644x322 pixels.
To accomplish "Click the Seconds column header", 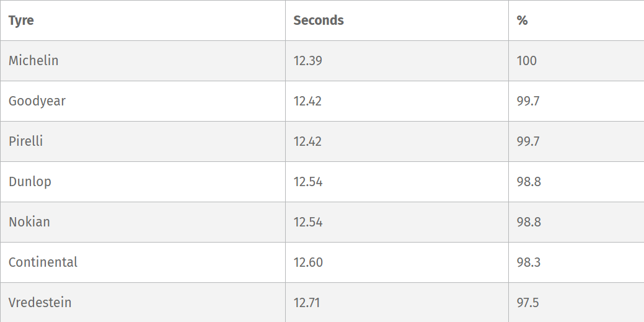I will pyautogui.click(x=319, y=20).
